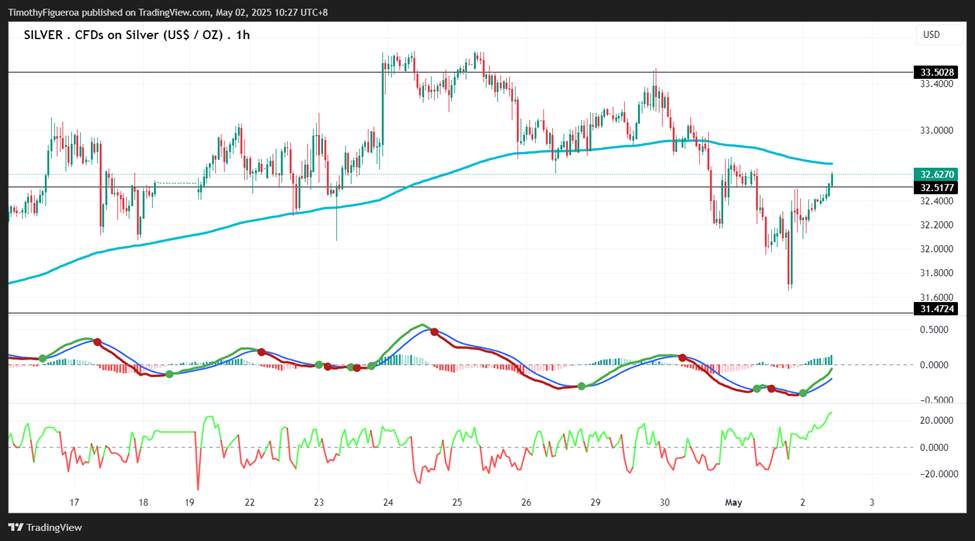
Task: Click the red MACD crossover dot near date 30
Action: tap(682, 358)
